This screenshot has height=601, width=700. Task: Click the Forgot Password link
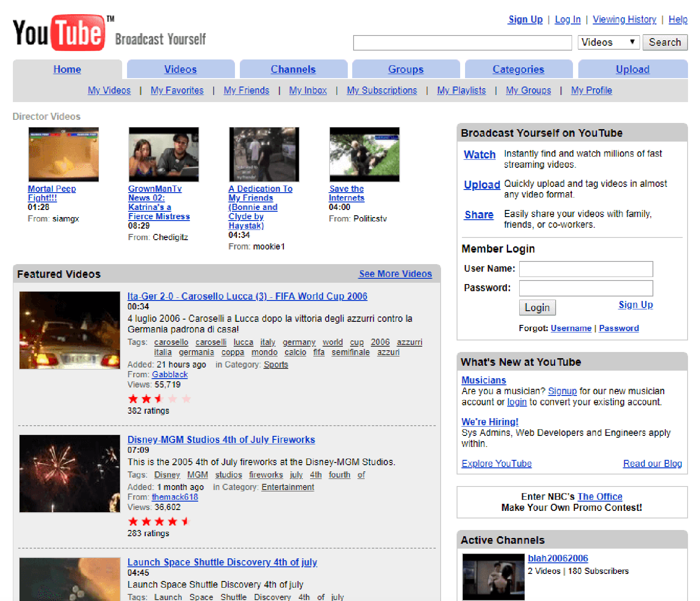tap(619, 328)
